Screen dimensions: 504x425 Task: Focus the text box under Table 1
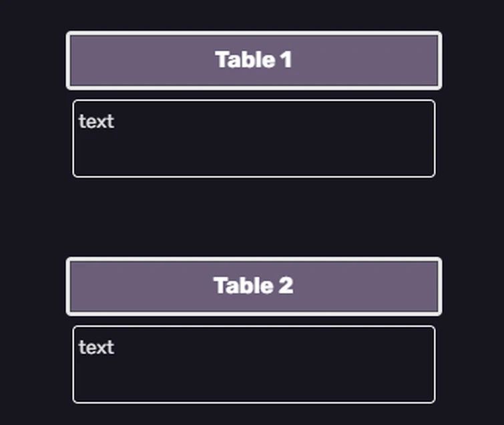pyautogui.click(x=254, y=138)
